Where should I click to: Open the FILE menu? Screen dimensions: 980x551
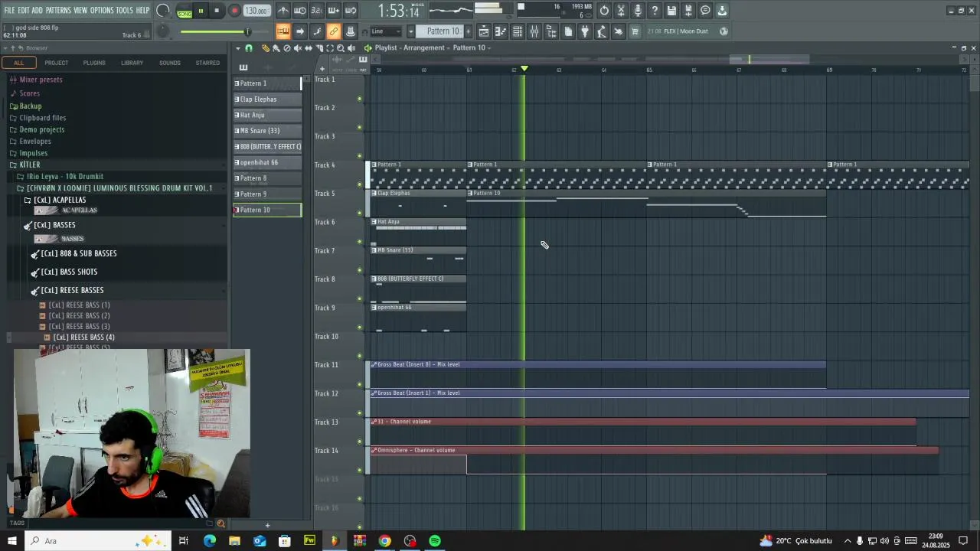coord(10,10)
